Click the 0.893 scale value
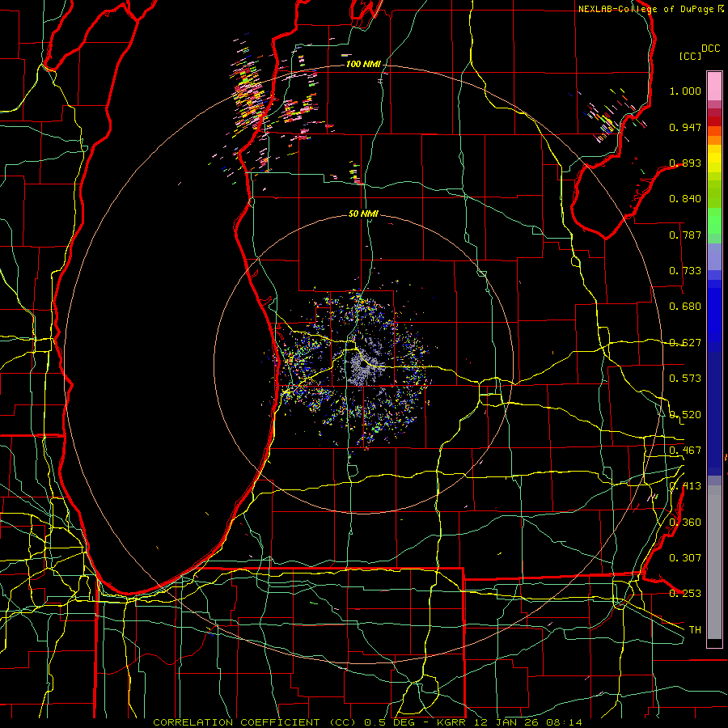The image size is (728, 728). 685,163
